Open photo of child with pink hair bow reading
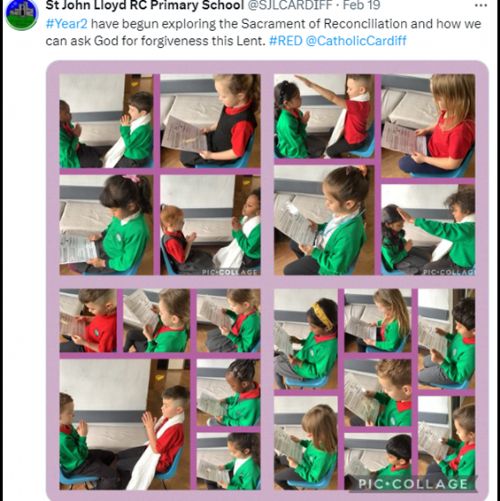The width and height of the screenshot is (500, 501). [106, 225]
